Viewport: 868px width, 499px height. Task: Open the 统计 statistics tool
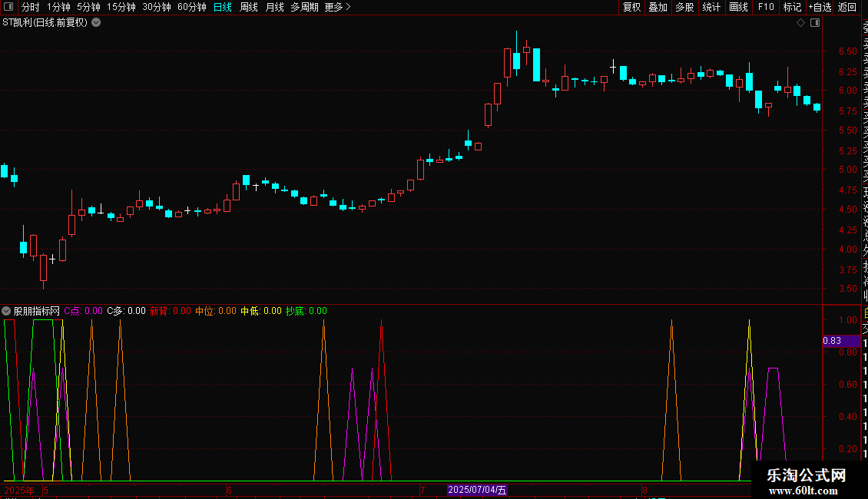pos(711,7)
